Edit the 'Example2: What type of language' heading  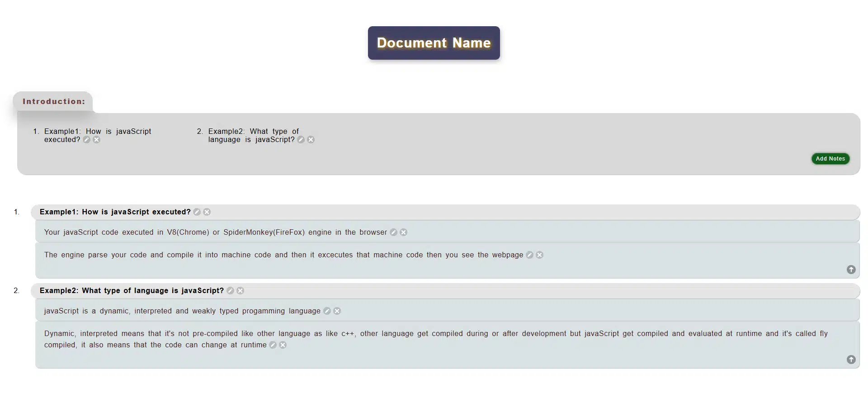coord(230,290)
